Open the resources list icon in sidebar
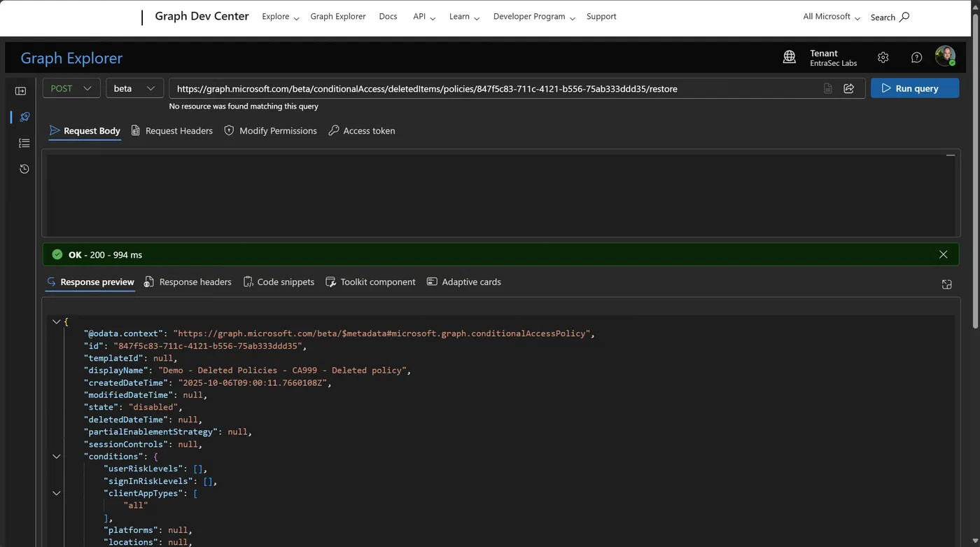 click(24, 143)
